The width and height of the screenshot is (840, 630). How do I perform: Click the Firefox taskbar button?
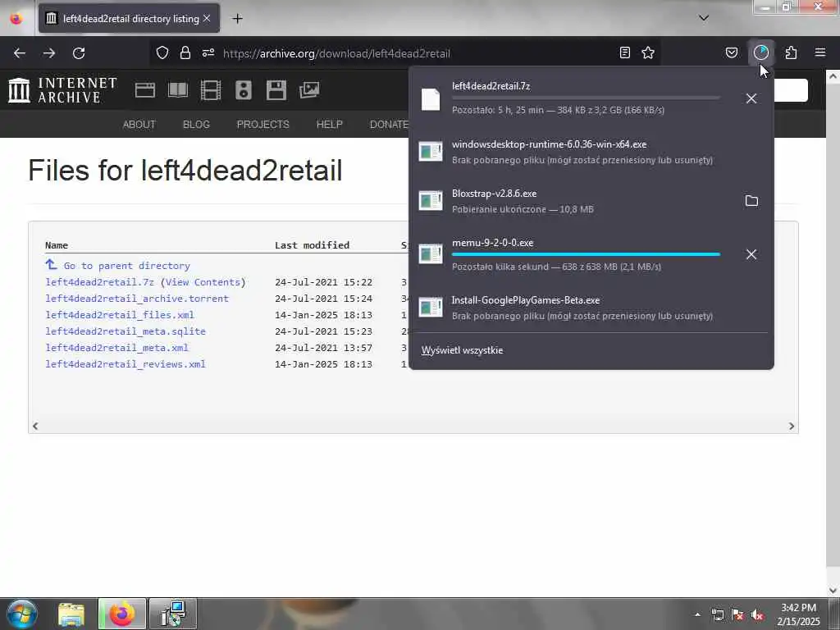tap(122, 614)
